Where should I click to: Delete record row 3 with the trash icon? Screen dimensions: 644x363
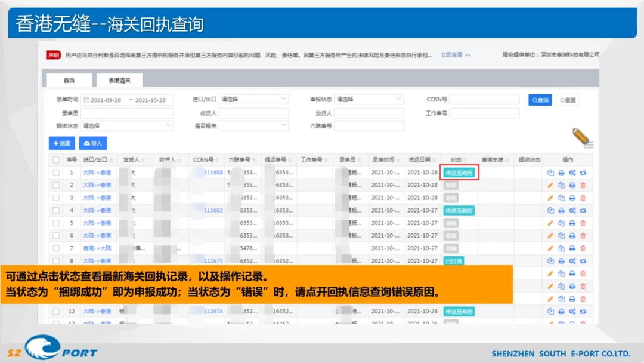pyautogui.click(x=583, y=198)
